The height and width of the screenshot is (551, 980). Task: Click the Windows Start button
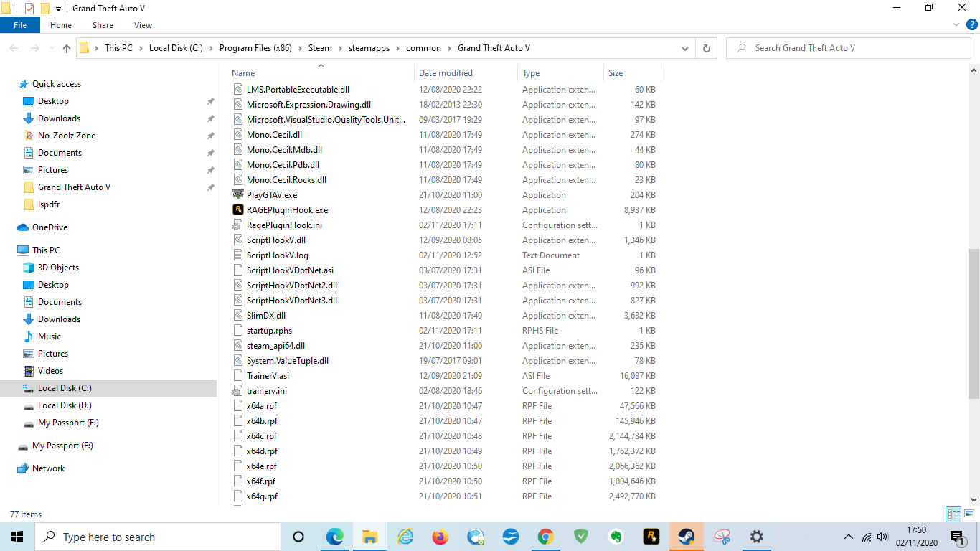pos(17,537)
